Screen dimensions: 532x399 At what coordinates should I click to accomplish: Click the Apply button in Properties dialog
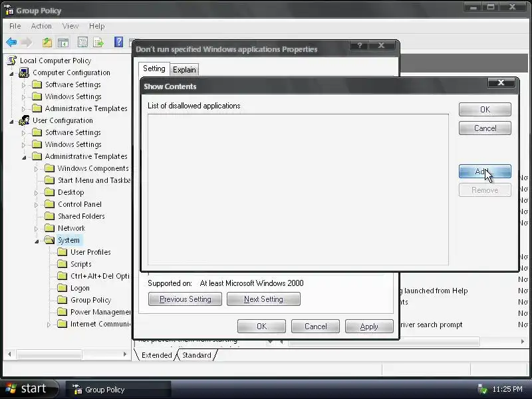point(369,326)
